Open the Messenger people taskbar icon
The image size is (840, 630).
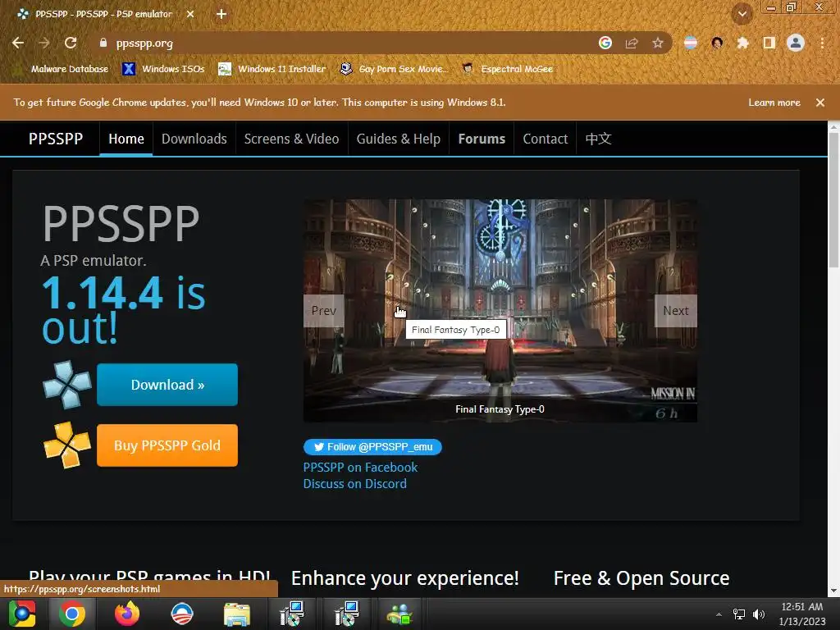[399, 614]
